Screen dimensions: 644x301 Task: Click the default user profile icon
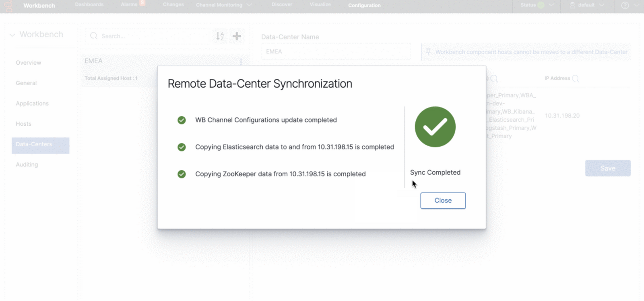(x=572, y=5)
